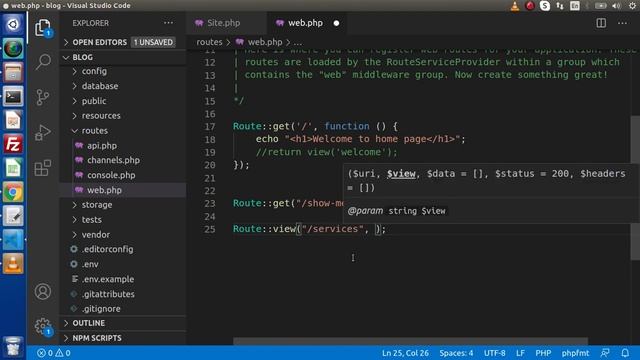This screenshot has height=360, width=640.
Task: Expand the public folder
Action: (94, 101)
